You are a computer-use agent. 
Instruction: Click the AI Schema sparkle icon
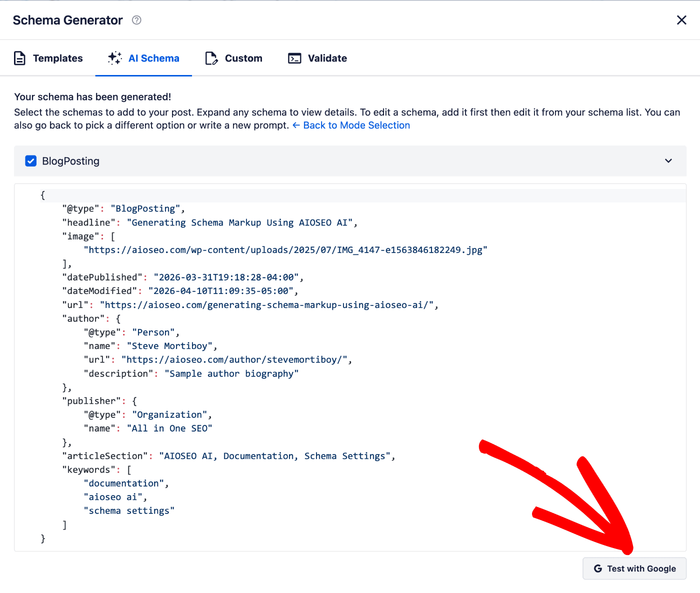114,58
